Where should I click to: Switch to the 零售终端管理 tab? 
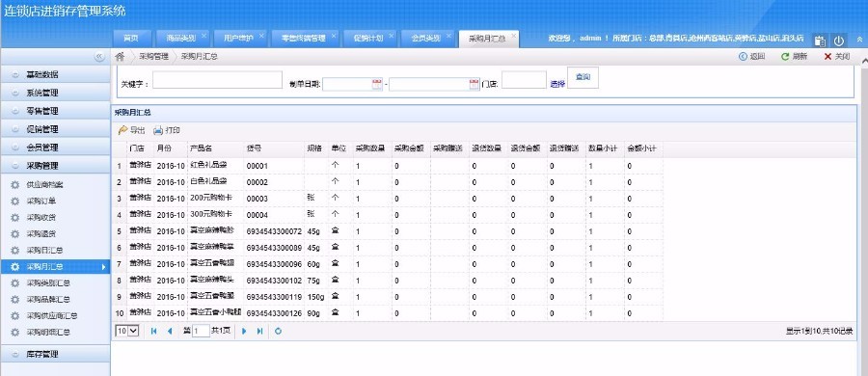click(x=304, y=39)
